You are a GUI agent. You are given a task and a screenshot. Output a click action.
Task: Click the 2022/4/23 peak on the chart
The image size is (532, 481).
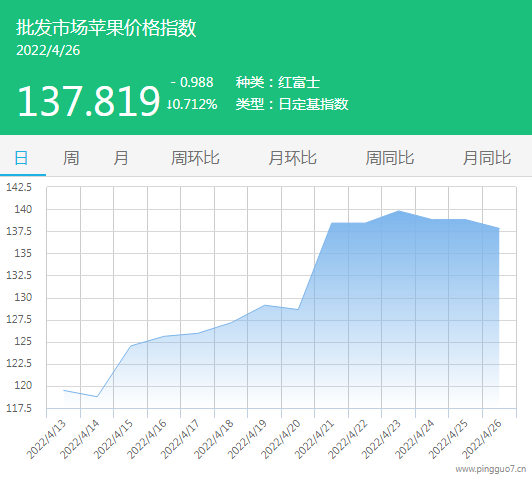point(399,211)
